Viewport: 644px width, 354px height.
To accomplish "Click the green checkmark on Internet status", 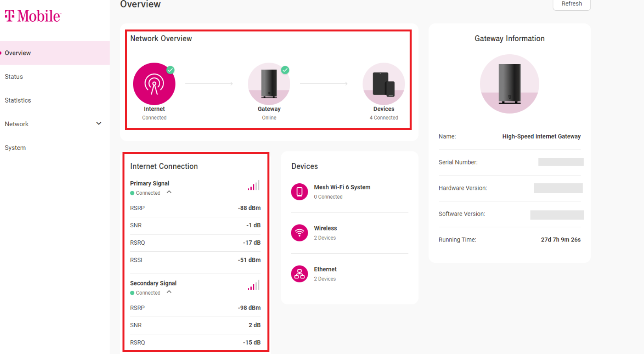I will pos(170,70).
